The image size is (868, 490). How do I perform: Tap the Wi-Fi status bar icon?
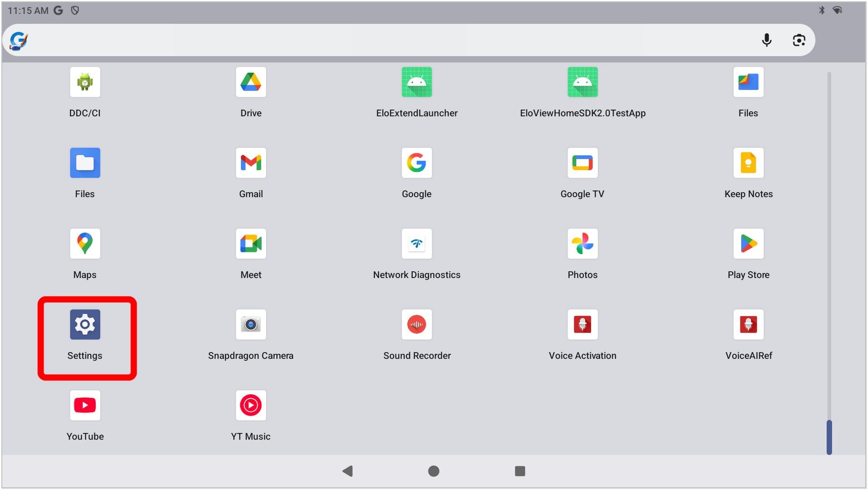click(x=837, y=10)
